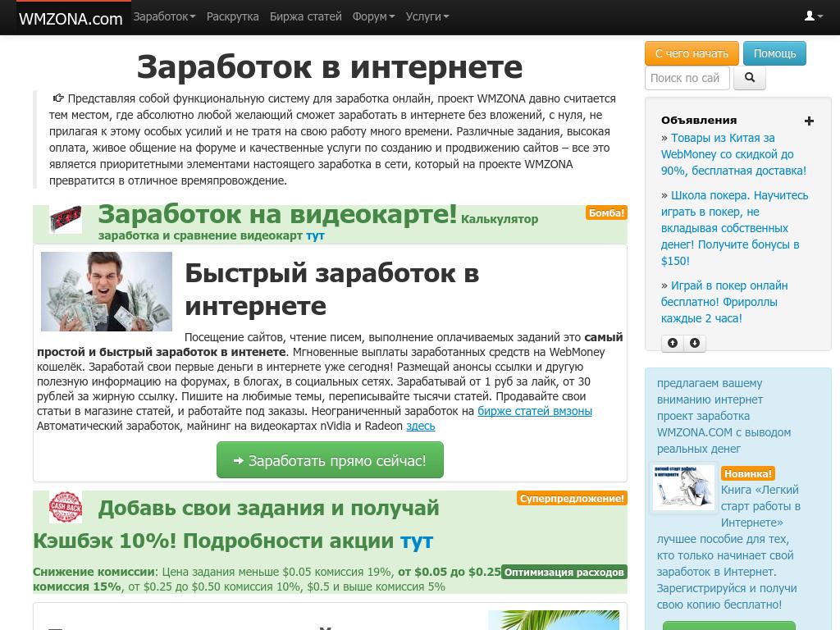840x630 pixels.
Task: Expand the Услуги dropdown menu
Action: (427, 16)
